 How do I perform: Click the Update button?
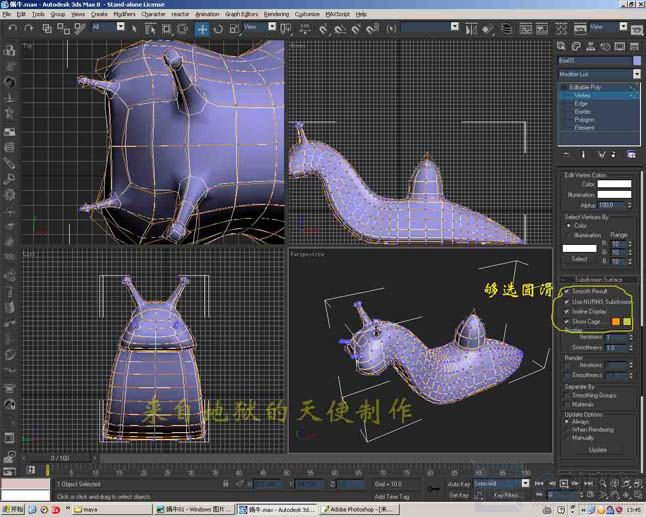click(x=597, y=450)
